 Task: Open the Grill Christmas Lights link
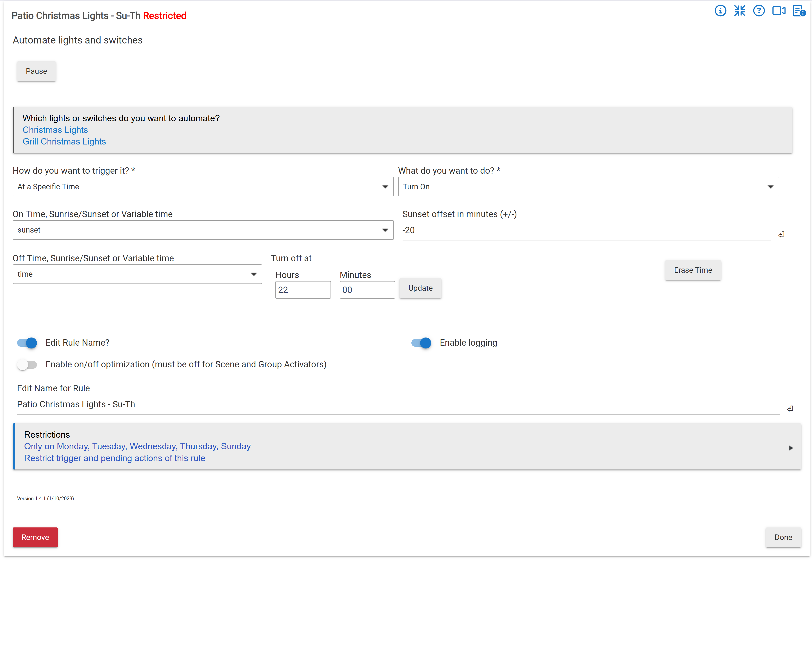coord(64,142)
